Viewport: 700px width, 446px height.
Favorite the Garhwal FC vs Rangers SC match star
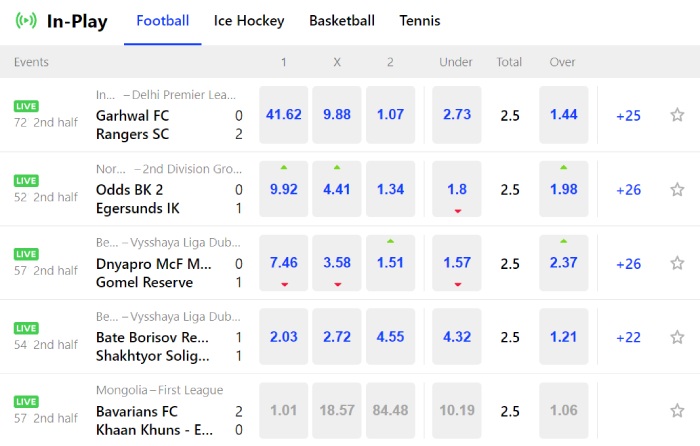point(677,115)
